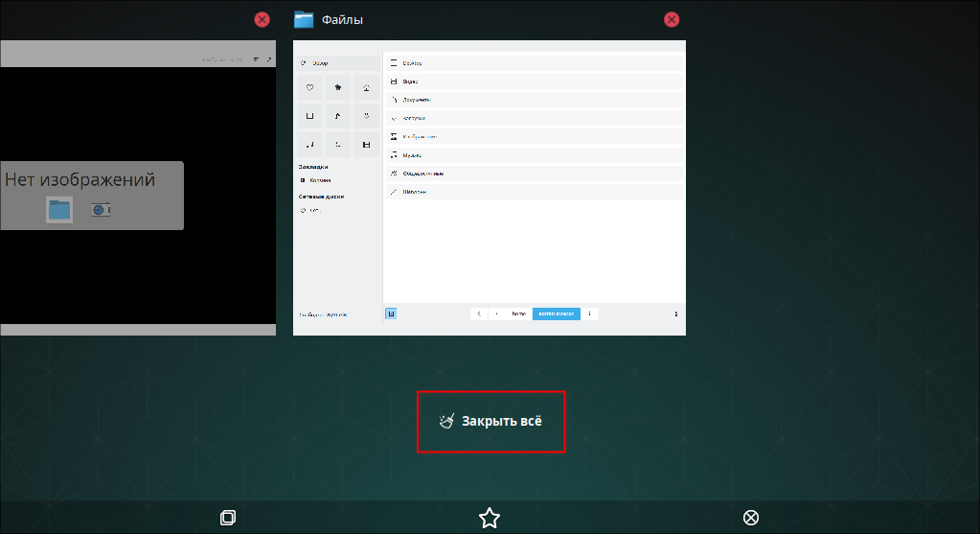980x534 pixels.
Task: Open the stacked windows overview icon in bottom bar
Action: pyautogui.click(x=227, y=518)
